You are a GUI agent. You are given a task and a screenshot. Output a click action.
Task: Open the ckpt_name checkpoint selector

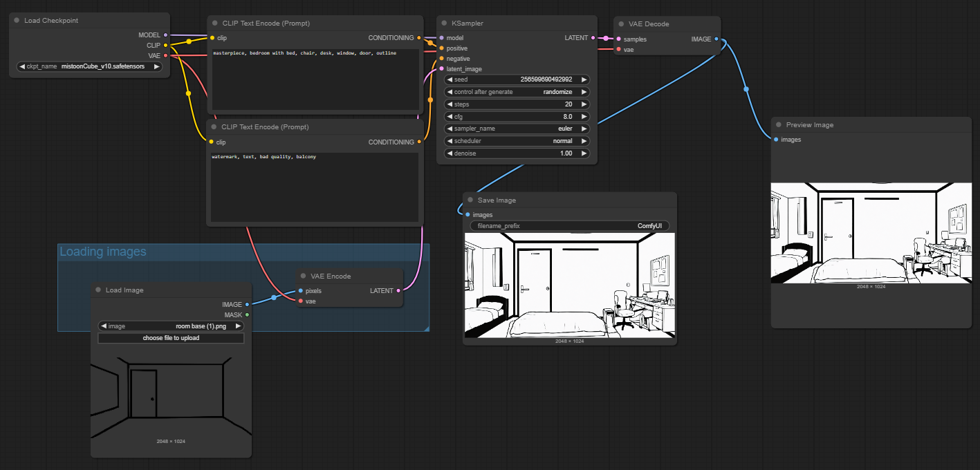coord(89,67)
